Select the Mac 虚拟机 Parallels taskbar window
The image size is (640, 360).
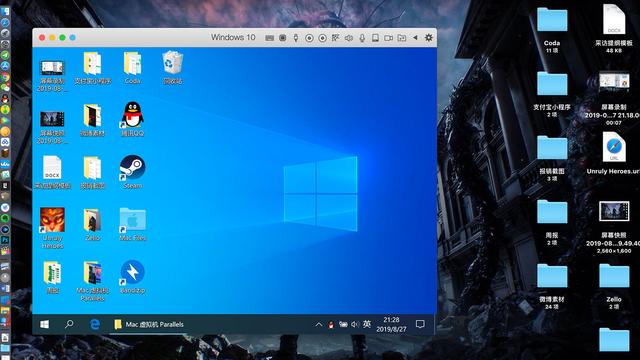point(149,324)
